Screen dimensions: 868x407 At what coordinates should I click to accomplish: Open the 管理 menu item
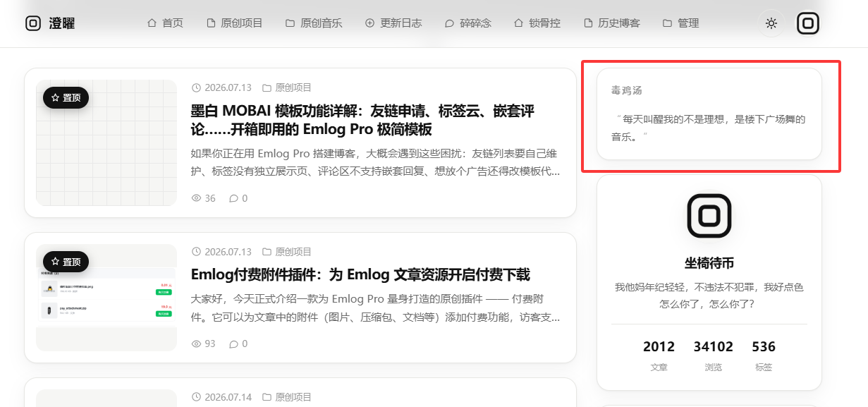(x=680, y=23)
